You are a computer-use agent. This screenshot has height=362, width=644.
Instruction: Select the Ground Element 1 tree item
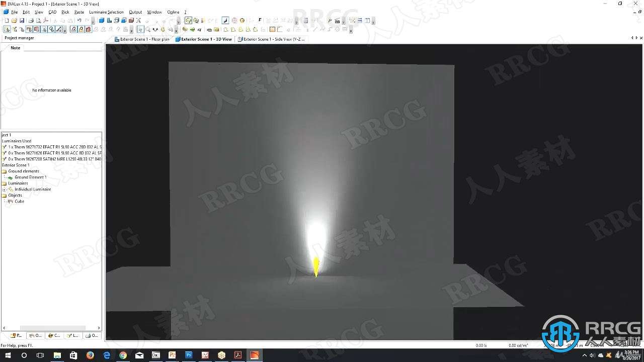point(30,177)
